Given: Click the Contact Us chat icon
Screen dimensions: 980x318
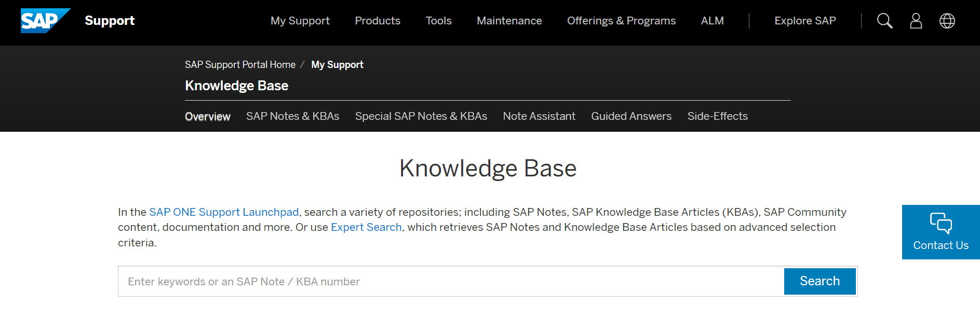Looking at the screenshot, I should [941, 223].
